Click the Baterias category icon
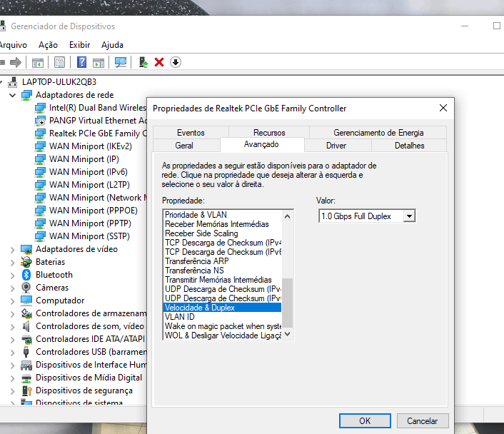 coord(26,262)
